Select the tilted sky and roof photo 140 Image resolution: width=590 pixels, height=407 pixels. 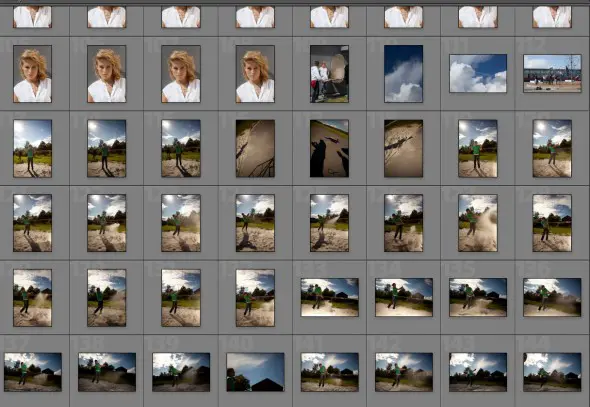click(x=255, y=372)
